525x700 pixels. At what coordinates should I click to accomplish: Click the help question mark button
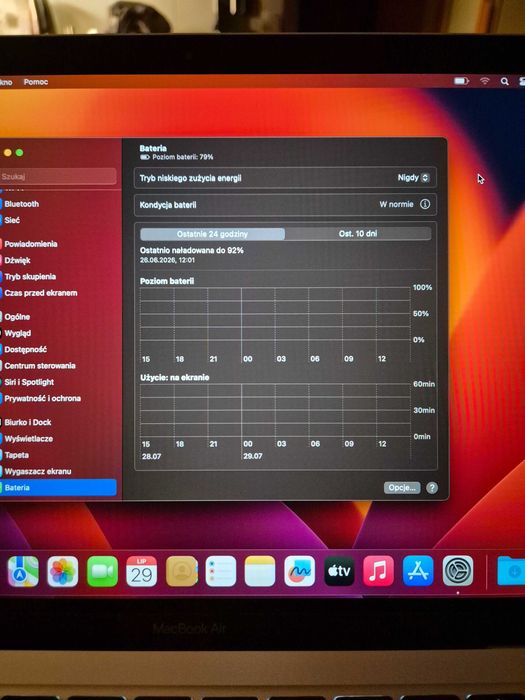click(x=432, y=488)
